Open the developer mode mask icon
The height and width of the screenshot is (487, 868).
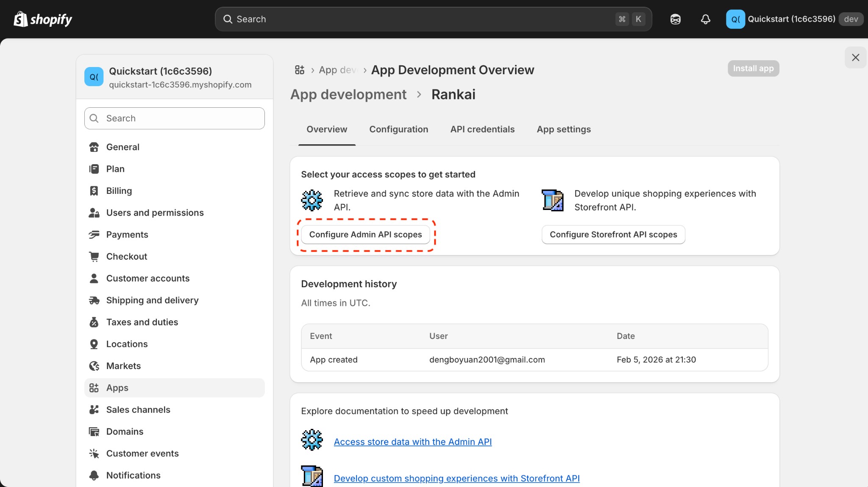[x=675, y=19]
